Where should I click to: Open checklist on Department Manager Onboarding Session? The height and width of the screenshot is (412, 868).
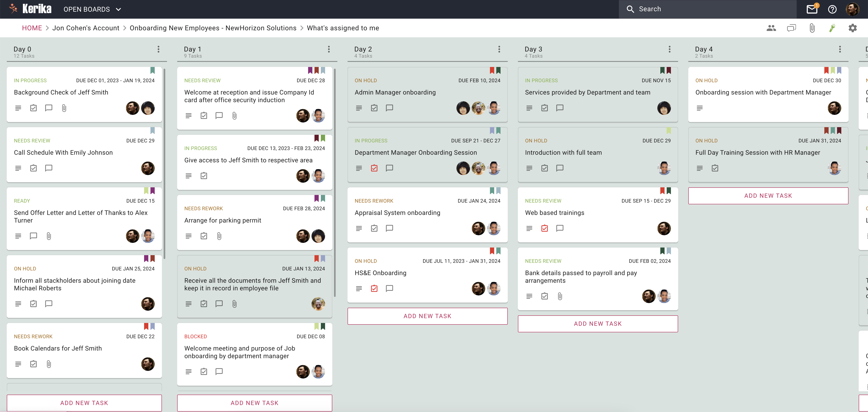374,168
